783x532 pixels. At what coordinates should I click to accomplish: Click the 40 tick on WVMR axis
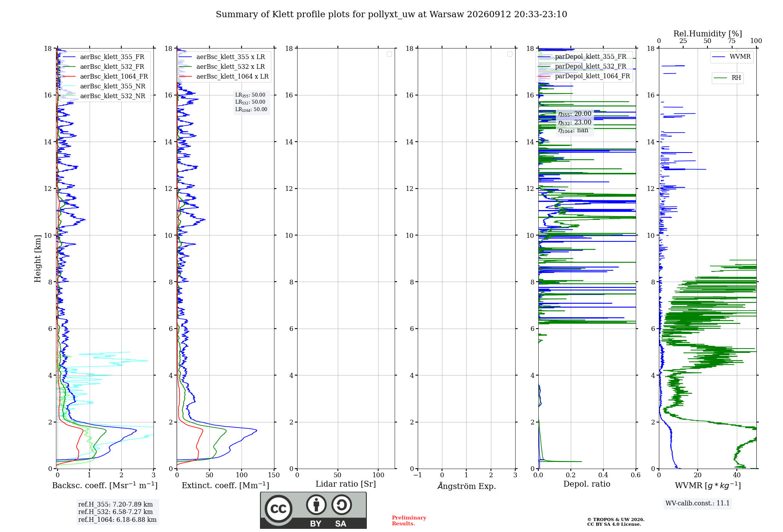737,475
